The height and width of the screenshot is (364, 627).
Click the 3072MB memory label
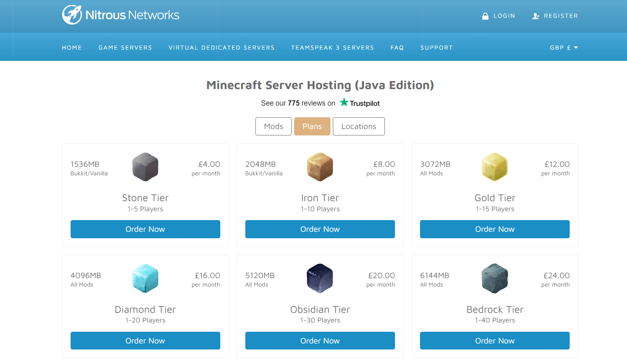(x=435, y=164)
